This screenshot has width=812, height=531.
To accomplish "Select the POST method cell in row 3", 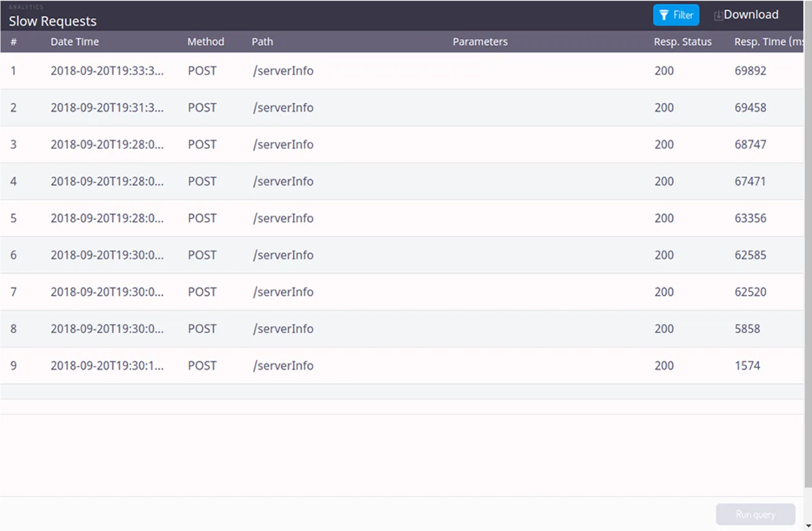I will (202, 144).
